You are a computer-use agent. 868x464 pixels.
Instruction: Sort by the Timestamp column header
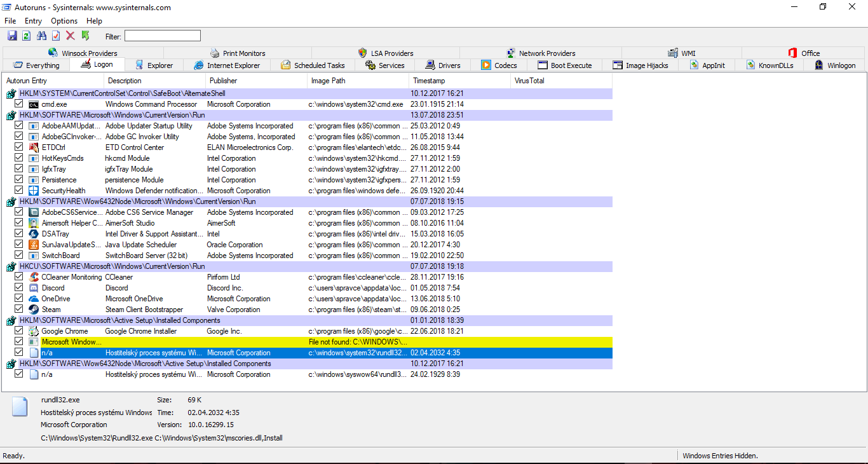[x=460, y=81]
